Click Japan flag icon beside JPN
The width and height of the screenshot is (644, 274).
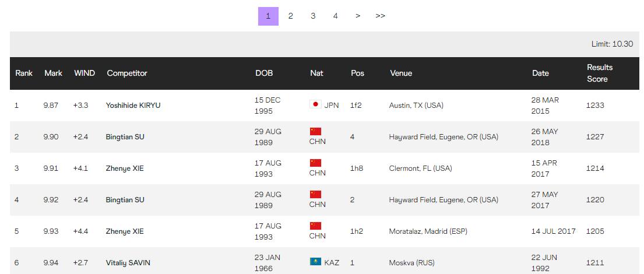point(315,104)
